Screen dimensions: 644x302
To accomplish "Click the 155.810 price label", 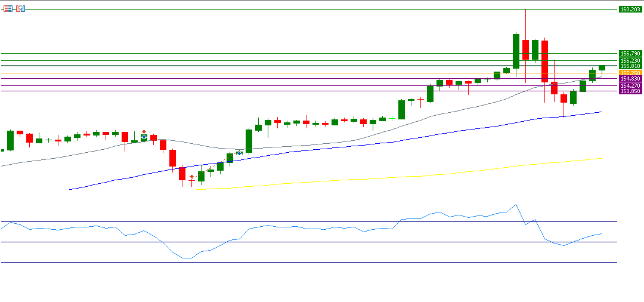I will [630, 66].
